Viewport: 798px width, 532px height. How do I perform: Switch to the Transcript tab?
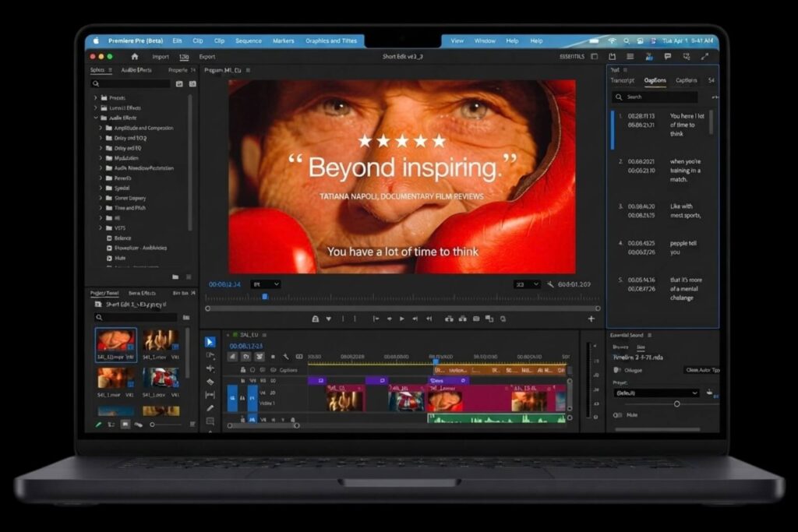(623, 80)
